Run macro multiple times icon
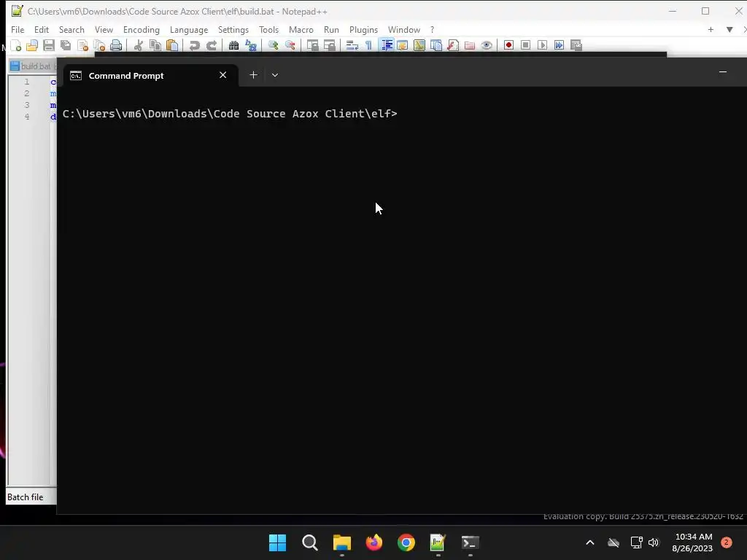Screen dimensions: 747x560 [x=560, y=45]
